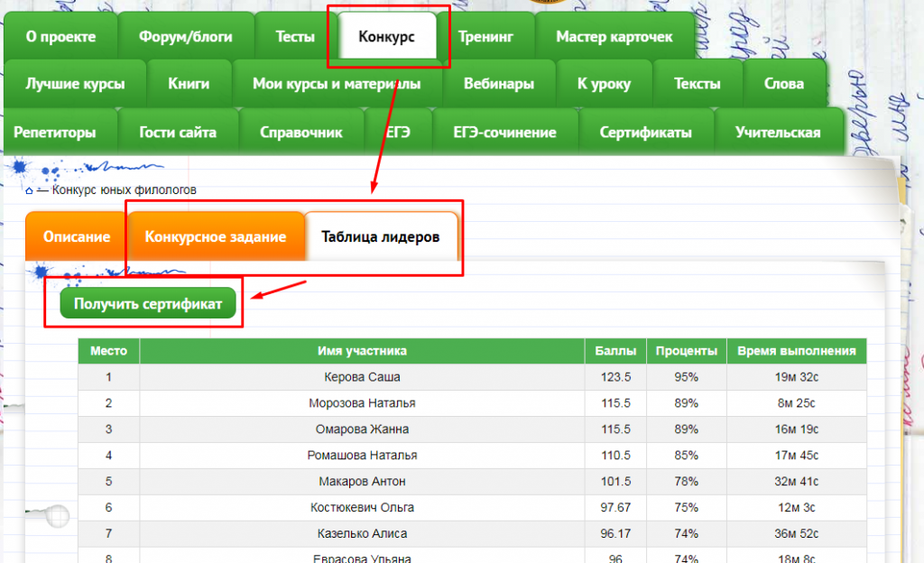Open the Вебинары section
Viewport: 924px width, 563px height.
pyautogui.click(x=498, y=84)
